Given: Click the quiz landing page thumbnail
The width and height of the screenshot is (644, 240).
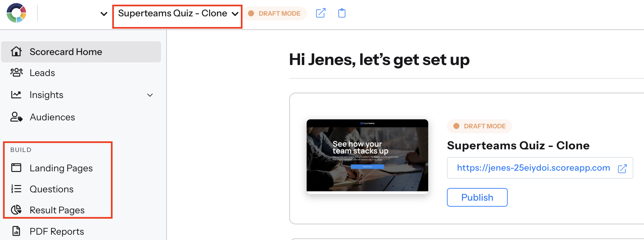Looking at the screenshot, I should pos(367,156).
